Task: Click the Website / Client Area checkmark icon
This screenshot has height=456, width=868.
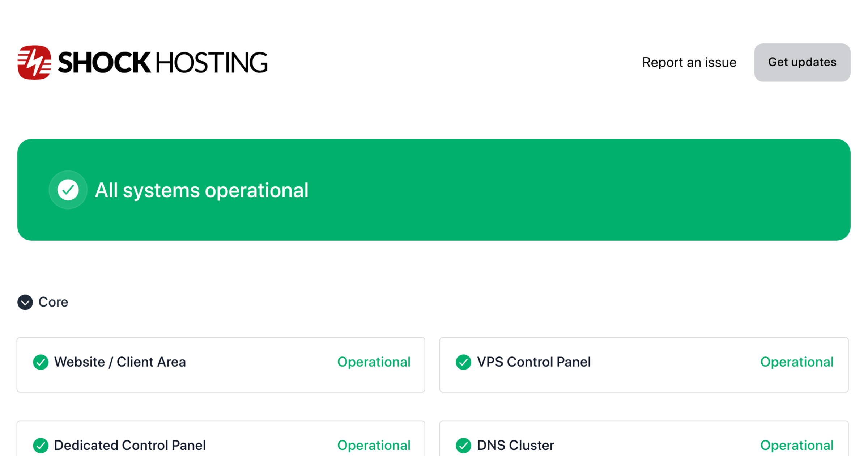Action: pos(41,362)
